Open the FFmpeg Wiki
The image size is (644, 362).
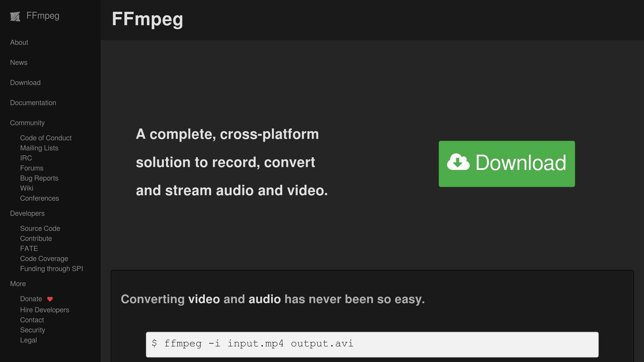pos(27,188)
